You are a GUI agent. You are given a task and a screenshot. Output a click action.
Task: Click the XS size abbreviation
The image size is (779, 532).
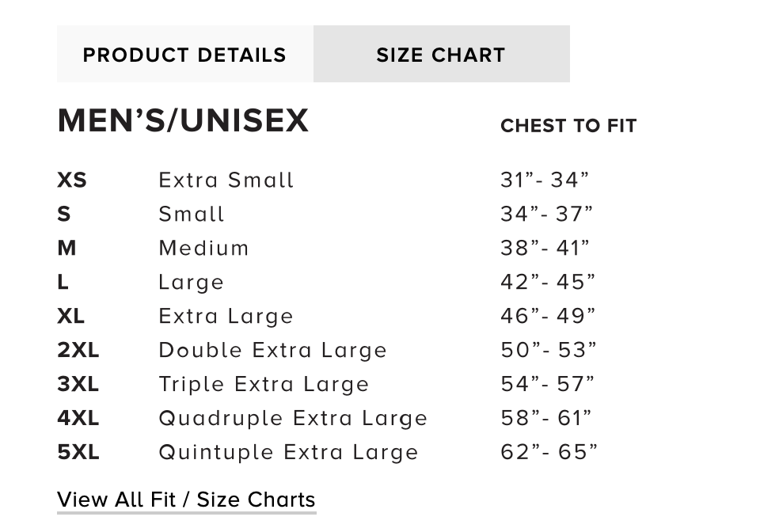[72, 180]
